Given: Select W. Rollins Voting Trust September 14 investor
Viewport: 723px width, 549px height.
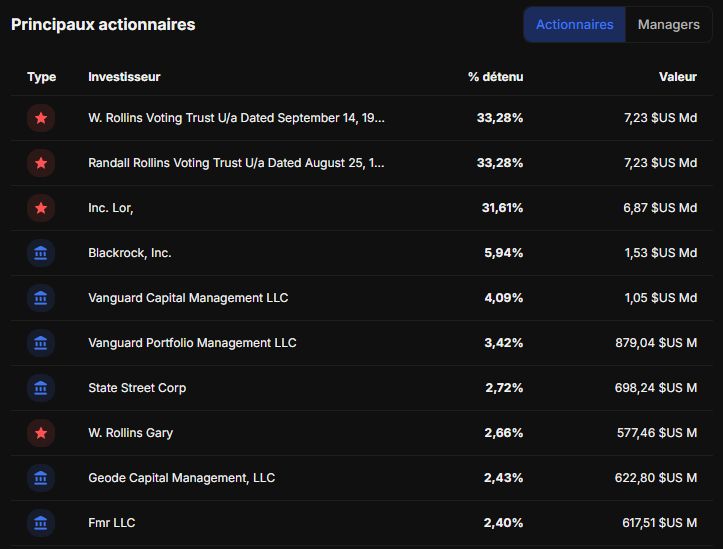Looking at the screenshot, I should point(236,118).
